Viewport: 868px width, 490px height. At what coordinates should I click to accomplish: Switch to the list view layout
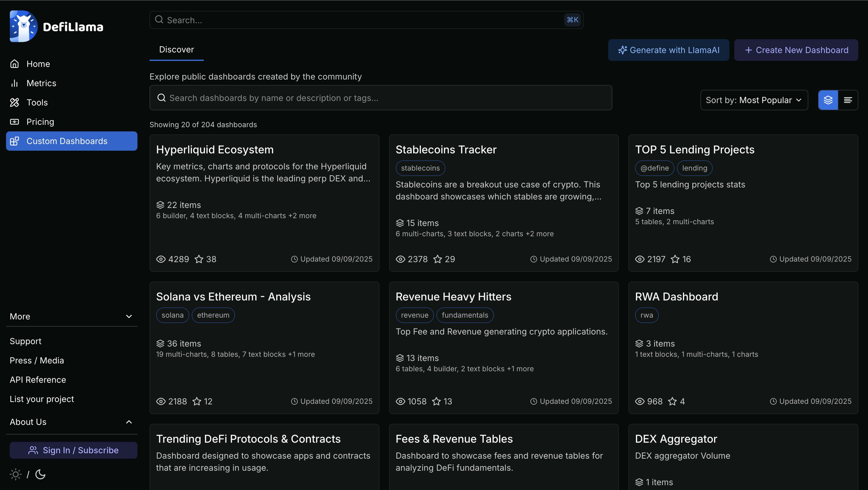tap(848, 100)
